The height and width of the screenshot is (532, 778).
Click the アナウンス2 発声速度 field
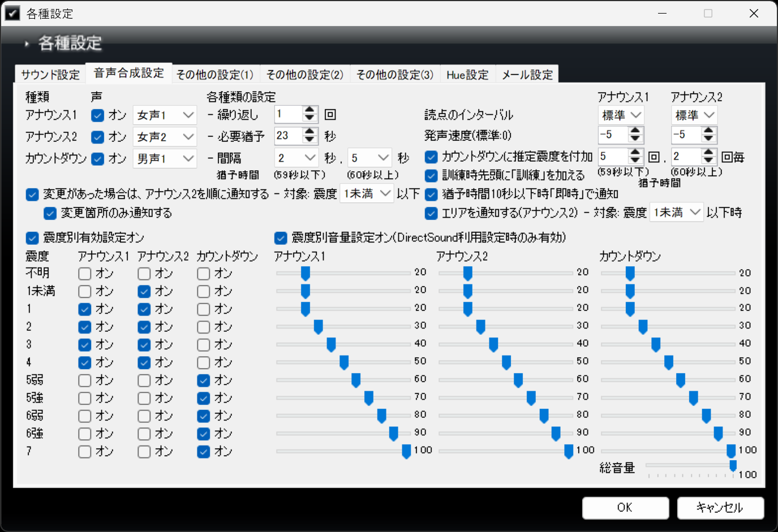pyautogui.click(x=687, y=135)
